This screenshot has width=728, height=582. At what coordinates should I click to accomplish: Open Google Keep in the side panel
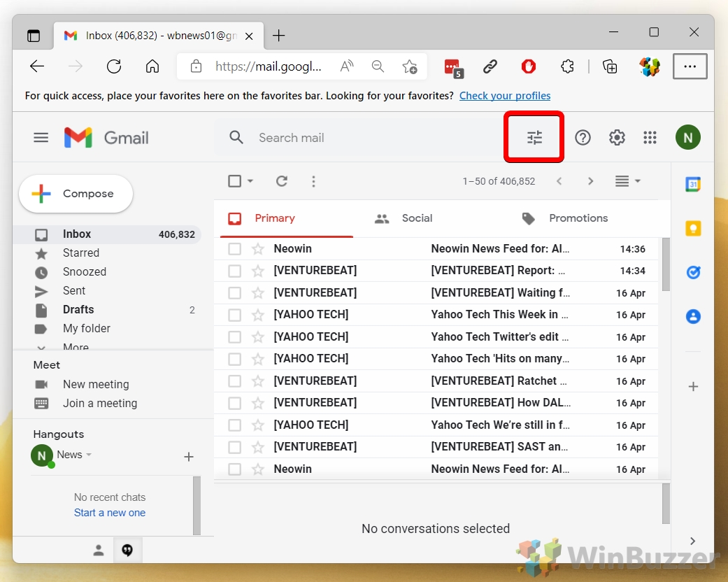tap(692, 228)
